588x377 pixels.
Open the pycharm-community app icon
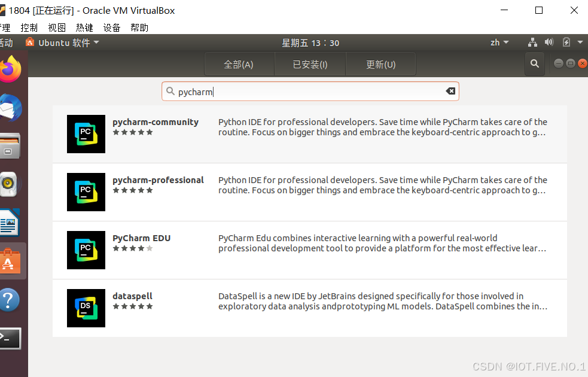pos(86,134)
